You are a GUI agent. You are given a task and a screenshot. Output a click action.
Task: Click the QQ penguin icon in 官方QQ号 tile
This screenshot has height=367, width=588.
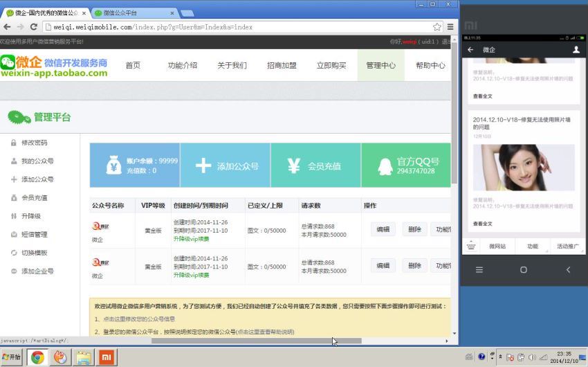click(385, 166)
